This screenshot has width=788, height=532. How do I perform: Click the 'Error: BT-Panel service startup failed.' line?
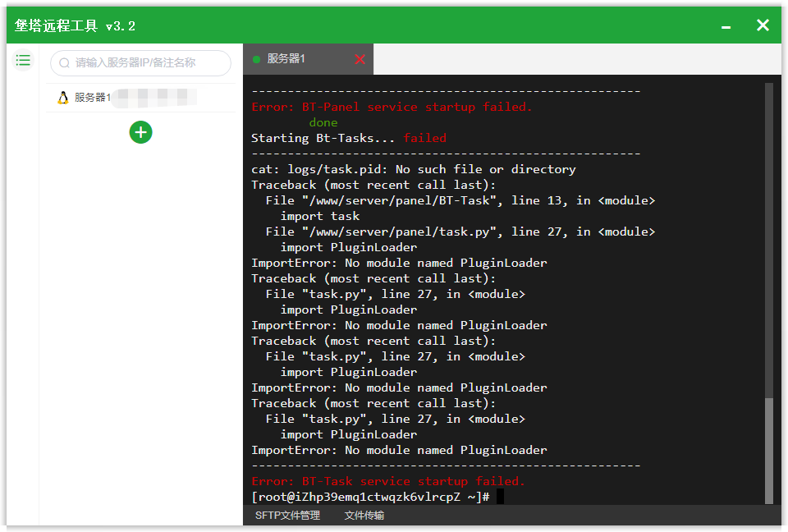click(392, 107)
